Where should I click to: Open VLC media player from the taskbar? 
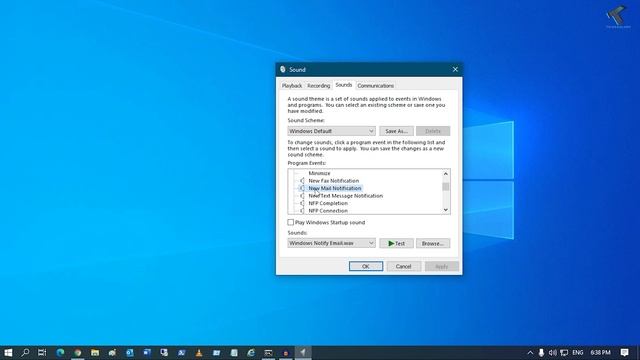click(199, 353)
